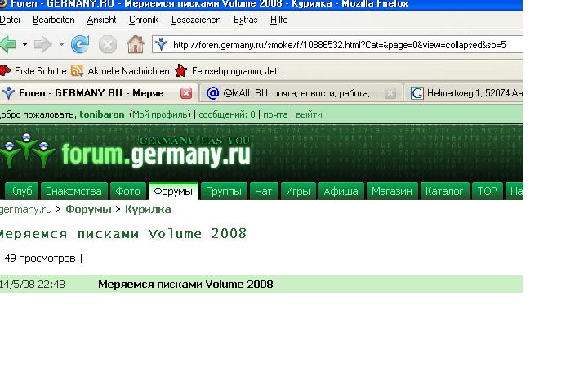Open the Chronik menu
Viewport: 588px width, 368px height.
[144, 20]
